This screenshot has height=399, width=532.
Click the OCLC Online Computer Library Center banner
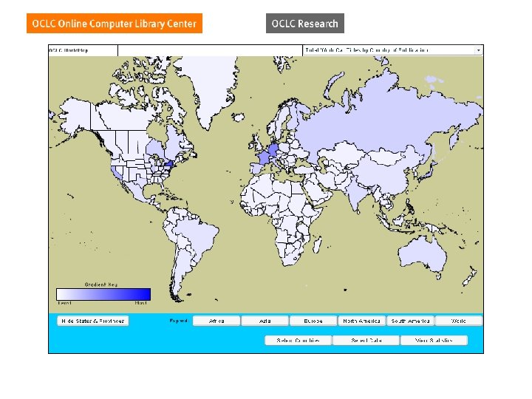coord(115,24)
